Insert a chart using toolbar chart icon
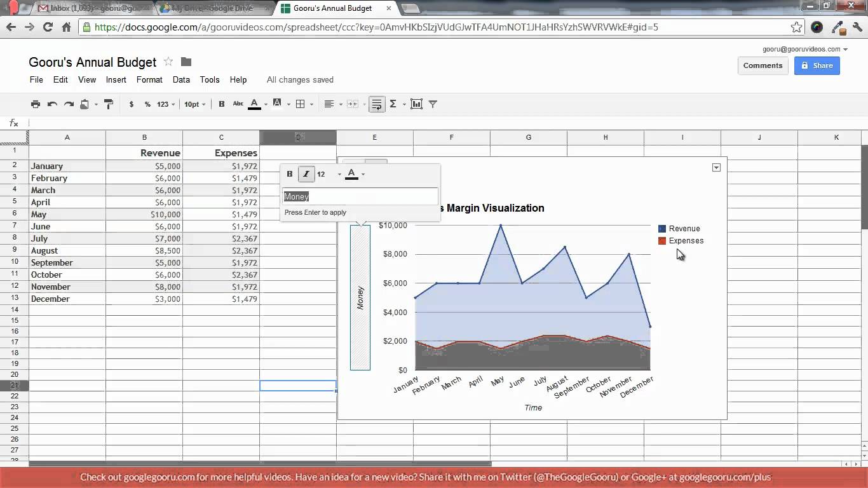Screen dimensions: 868x488 click(x=417, y=104)
